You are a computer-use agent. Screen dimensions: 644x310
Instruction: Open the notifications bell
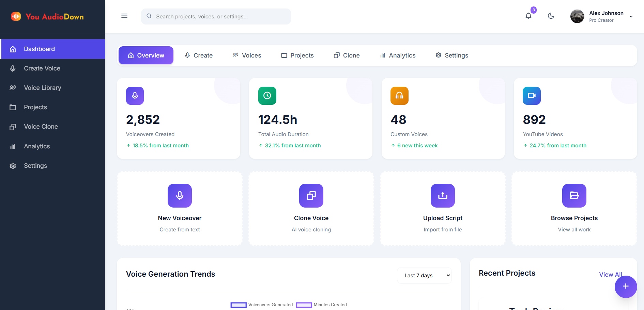coord(528,16)
